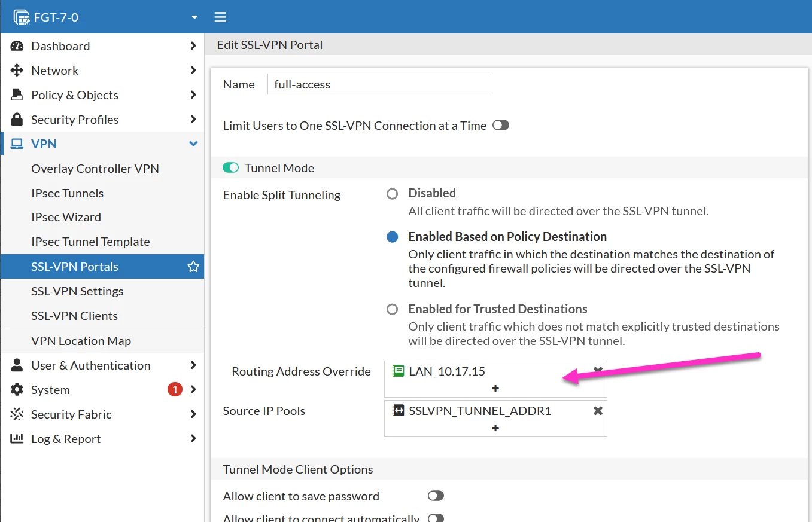Click the red notification badge on System
This screenshot has width=812, height=522.
(x=175, y=390)
